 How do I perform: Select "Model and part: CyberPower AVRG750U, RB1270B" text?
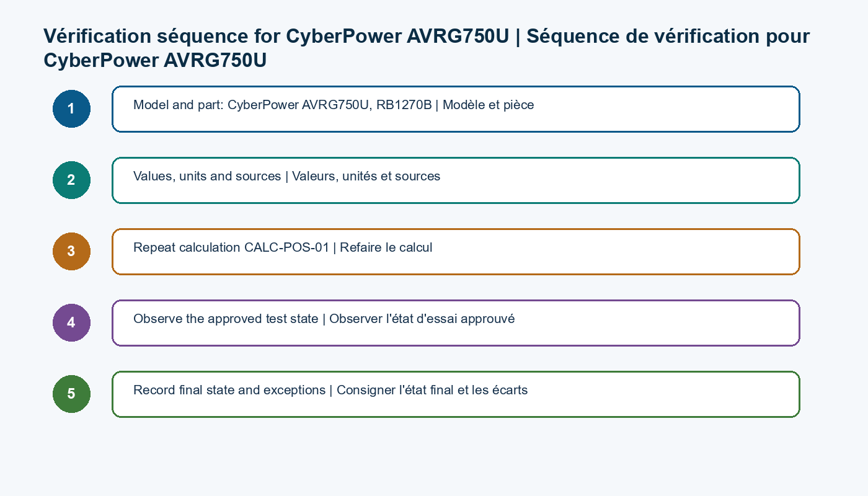pyautogui.click(x=283, y=105)
